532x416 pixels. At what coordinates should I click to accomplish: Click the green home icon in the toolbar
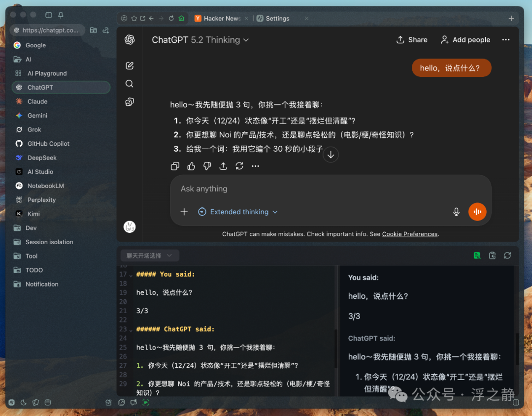(181, 18)
